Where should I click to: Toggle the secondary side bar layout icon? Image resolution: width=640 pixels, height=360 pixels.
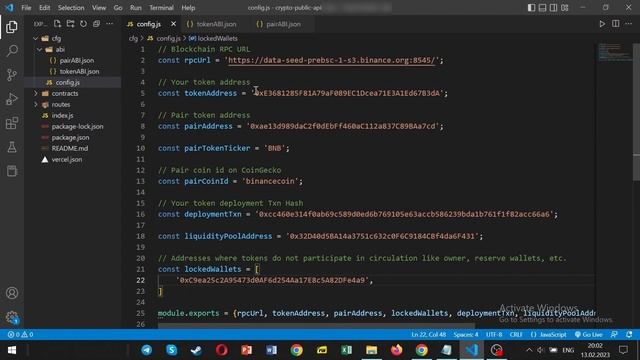pyautogui.click(x=553, y=8)
